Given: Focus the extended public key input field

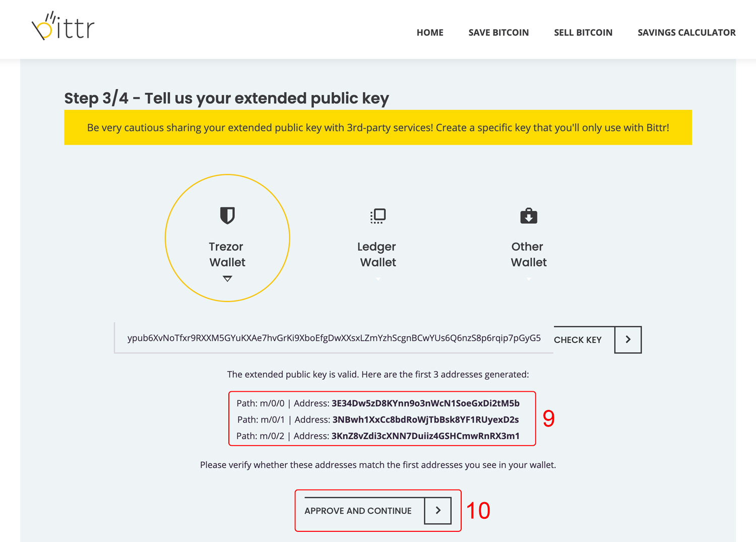Looking at the screenshot, I should coord(334,338).
